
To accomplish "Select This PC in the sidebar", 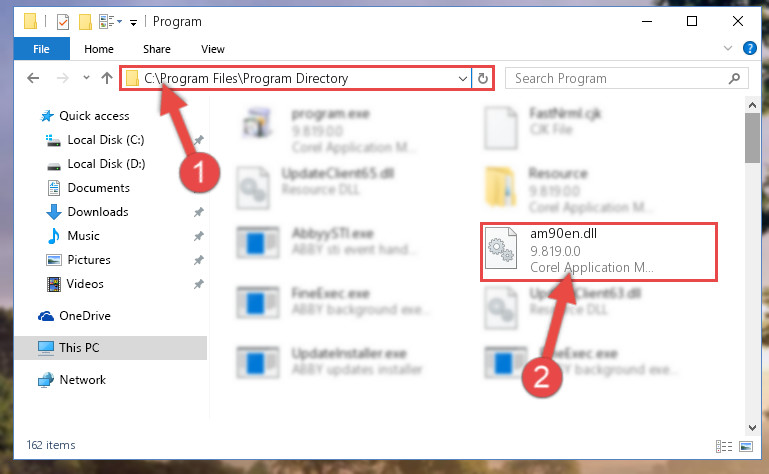I will click(110, 348).
